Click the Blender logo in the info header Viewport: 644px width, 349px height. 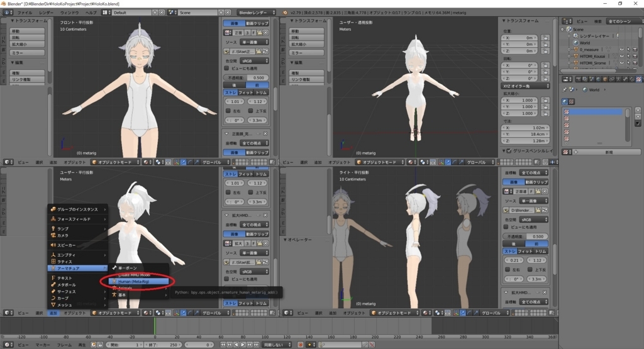(285, 13)
